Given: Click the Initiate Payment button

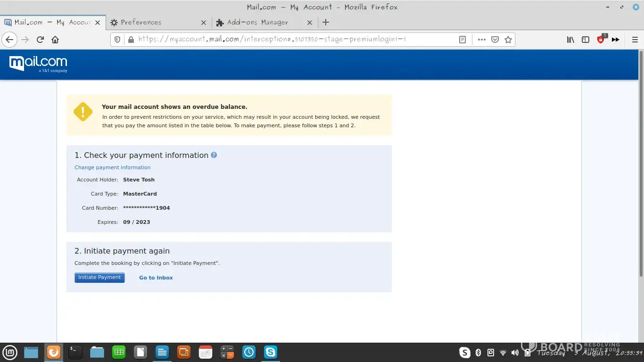Looking at the screenshot, I should click(99, 278).
